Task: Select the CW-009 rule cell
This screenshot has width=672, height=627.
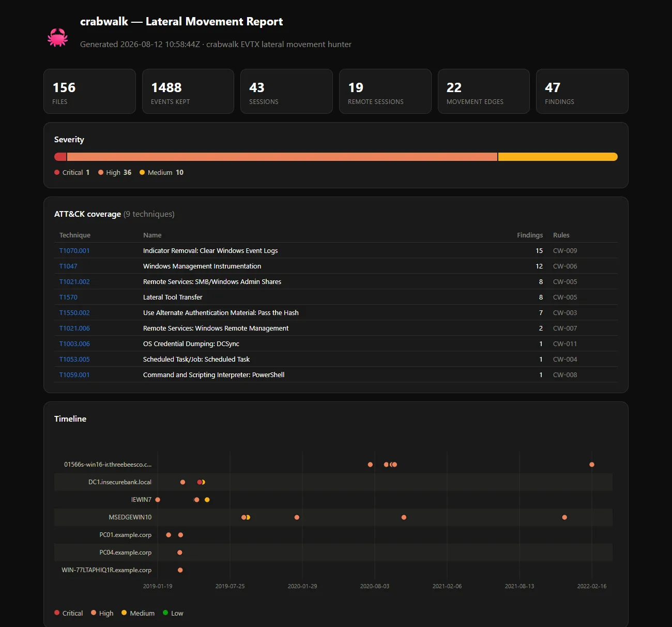Action: coord(565,251)
